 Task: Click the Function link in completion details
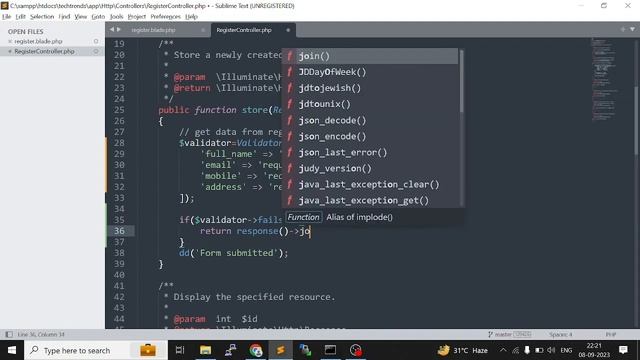point(304,217)
